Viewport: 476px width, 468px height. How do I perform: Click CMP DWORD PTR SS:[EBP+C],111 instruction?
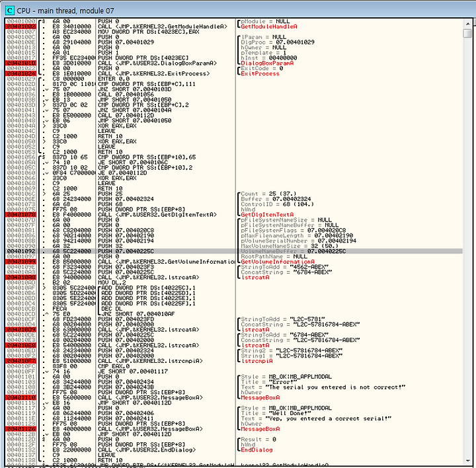pos(147,84)
